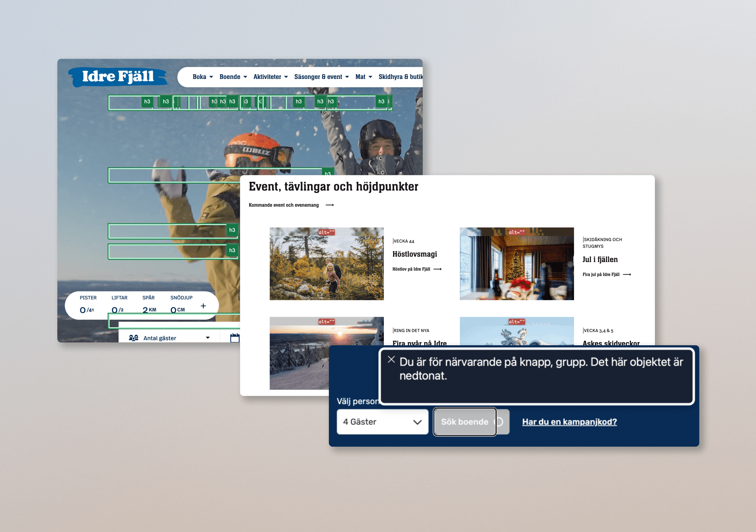Image resolution: width=756 pixels, height=532 pixels.
Task: Click arrow next to Kommande event och evenemang
Action: point(330,205)
